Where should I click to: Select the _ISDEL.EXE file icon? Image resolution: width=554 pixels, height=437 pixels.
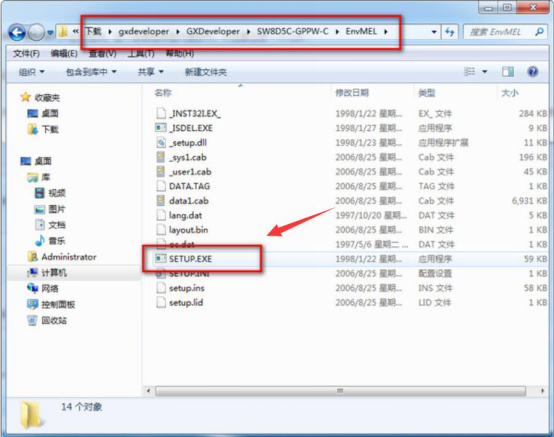tap(161, 128)
